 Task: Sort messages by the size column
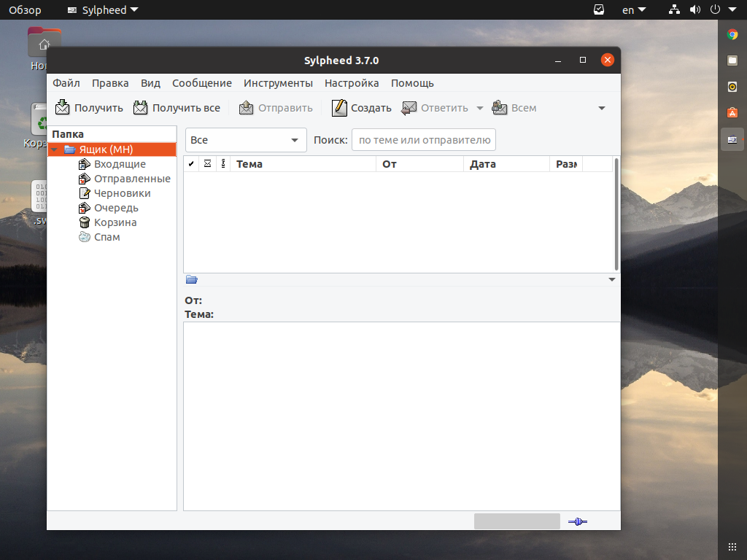click(x=566, y=164)
